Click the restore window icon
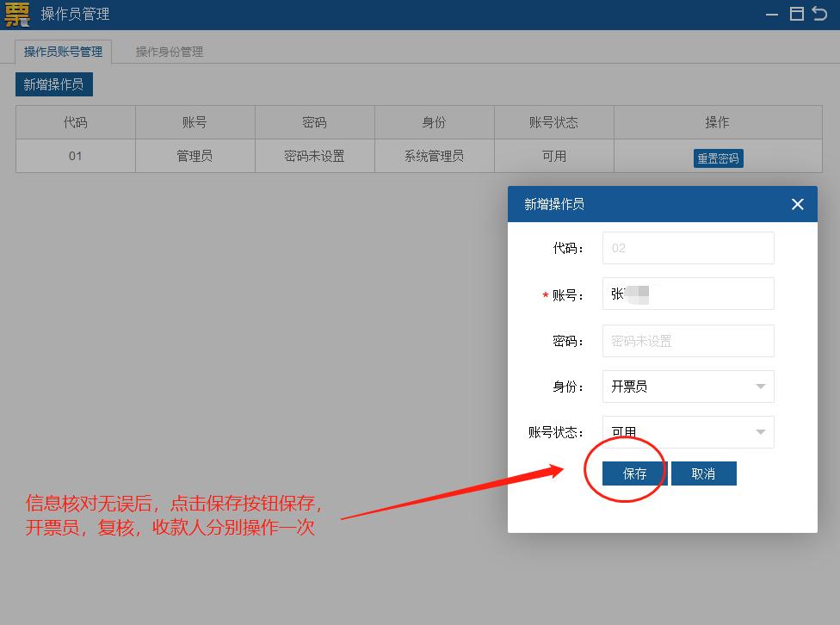 tap(796, 14)
